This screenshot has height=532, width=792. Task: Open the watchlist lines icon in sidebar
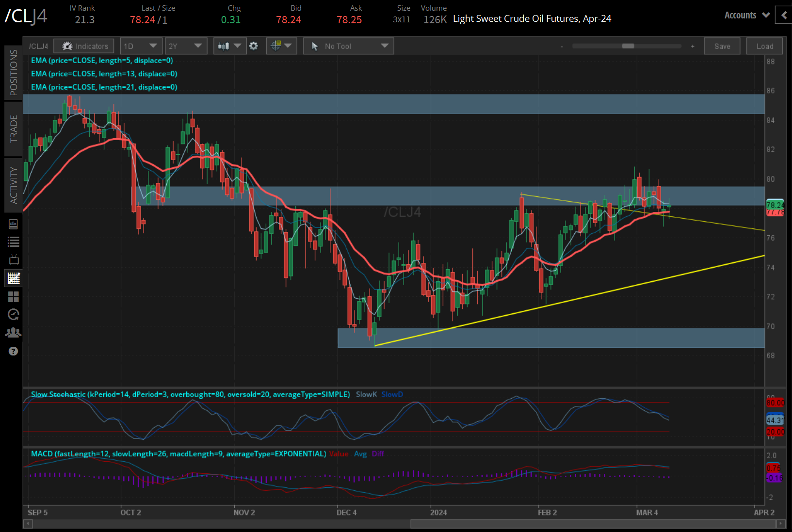pyautogui.click(x=13, y=242)
